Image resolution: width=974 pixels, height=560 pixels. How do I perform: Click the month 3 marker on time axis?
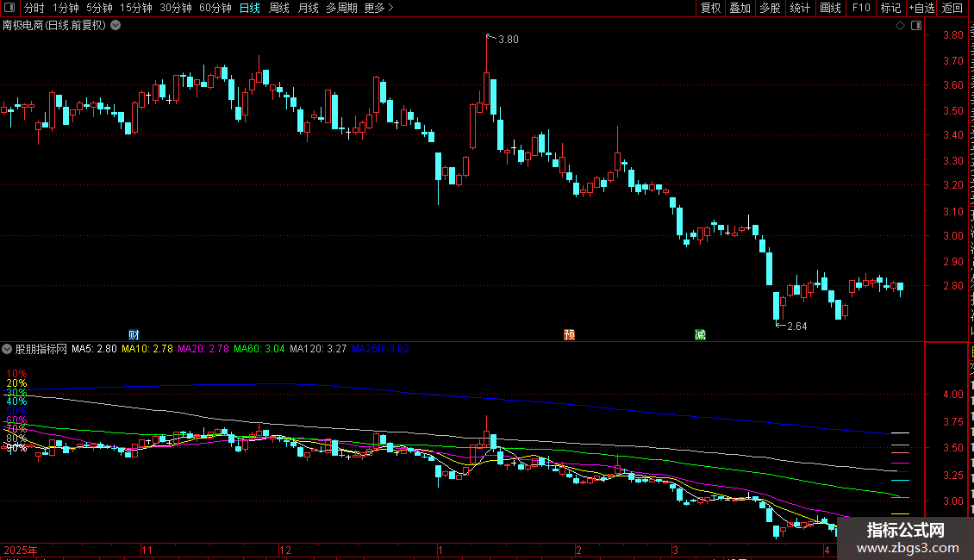(675, 550)
